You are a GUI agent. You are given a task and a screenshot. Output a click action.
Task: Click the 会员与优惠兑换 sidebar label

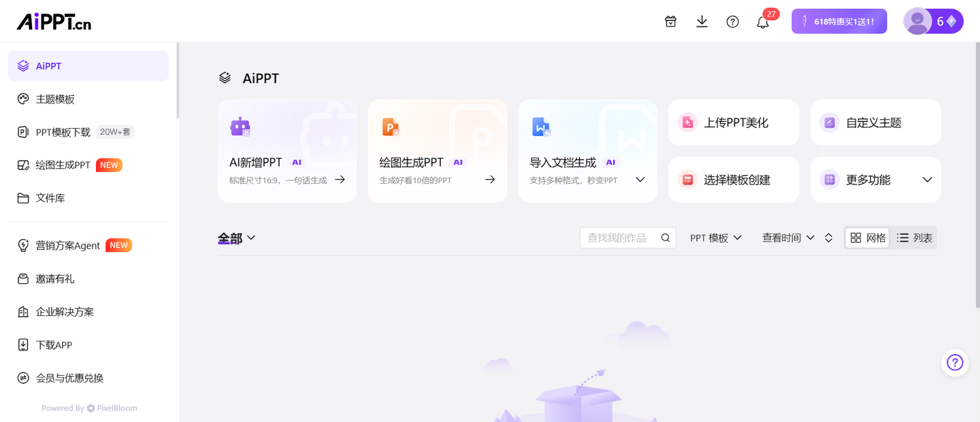click(69, 378)
